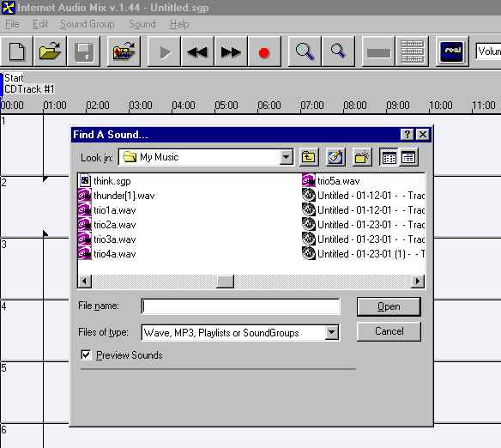The height and width of the screenshot is (448, 501).
Task: Click the New document toolbar icon
Action: [x=16, y=51]
